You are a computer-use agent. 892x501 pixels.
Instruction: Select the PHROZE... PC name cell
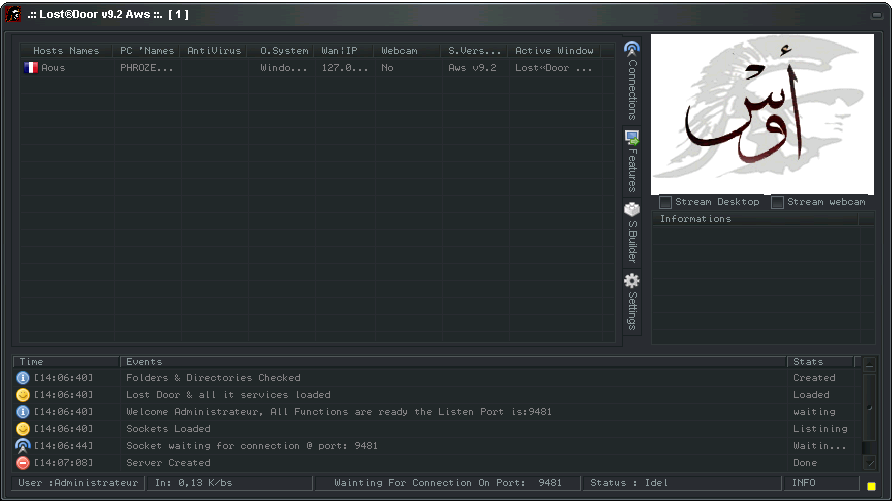tap(146, 68)
